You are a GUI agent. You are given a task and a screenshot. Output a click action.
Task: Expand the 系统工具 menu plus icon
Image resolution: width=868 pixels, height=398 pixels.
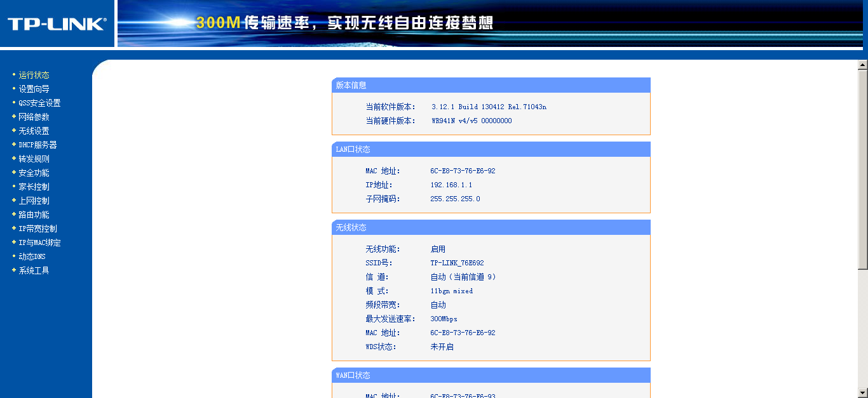pyautogui.click(x=14, y=270)
